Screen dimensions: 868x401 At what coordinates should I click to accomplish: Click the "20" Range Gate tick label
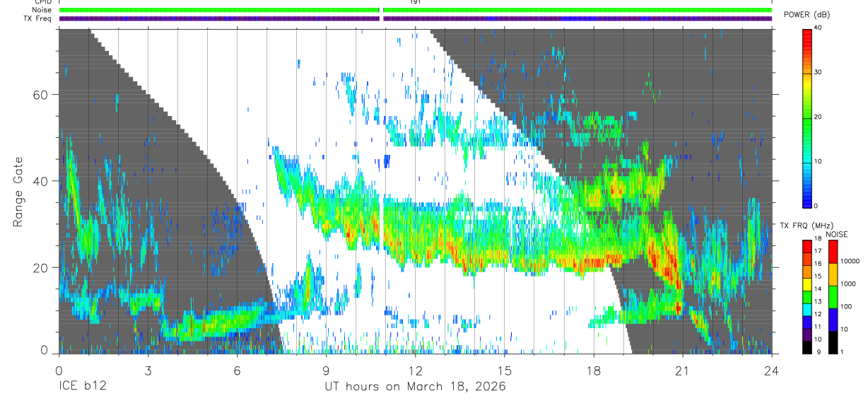(42, 267)
